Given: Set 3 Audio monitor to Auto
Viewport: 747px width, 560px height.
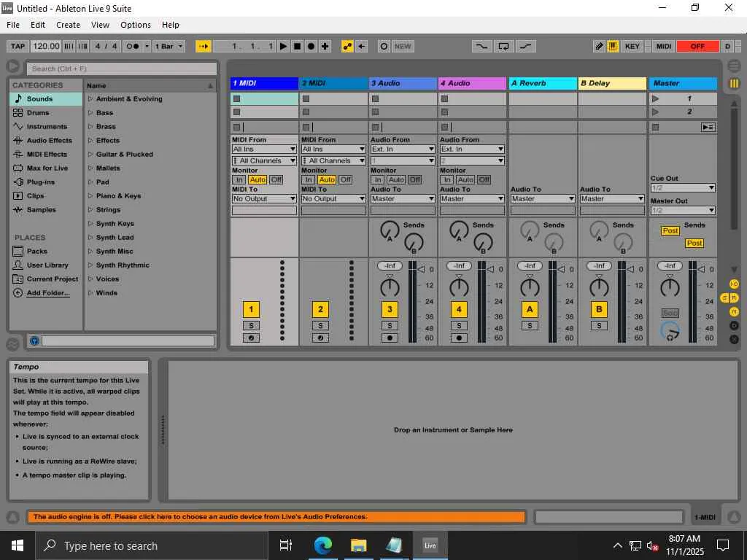Looking at the screenshot, I should (x=396, y=179).
